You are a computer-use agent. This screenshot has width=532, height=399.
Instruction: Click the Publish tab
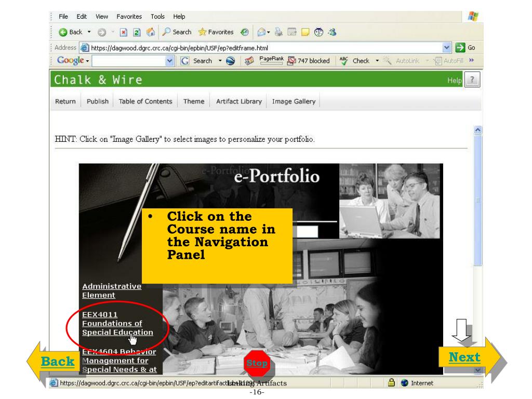tap(97, 101)
